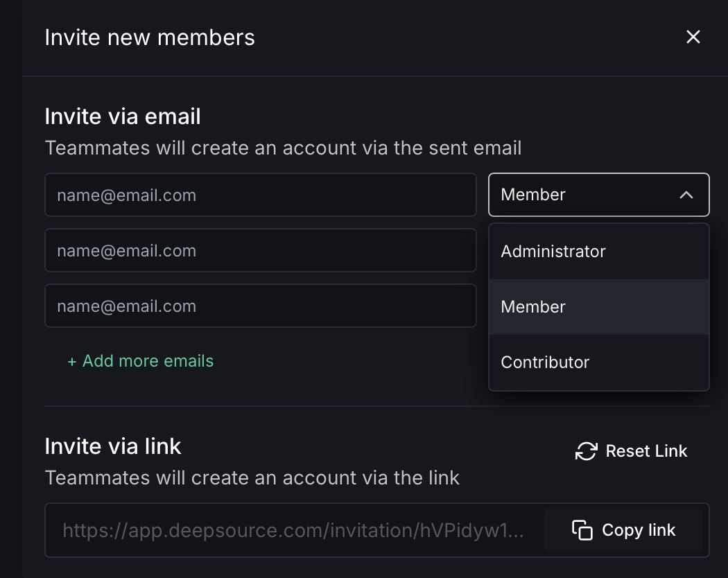
Task: Click the Invite via email heading
Action: tap(123, 116)
